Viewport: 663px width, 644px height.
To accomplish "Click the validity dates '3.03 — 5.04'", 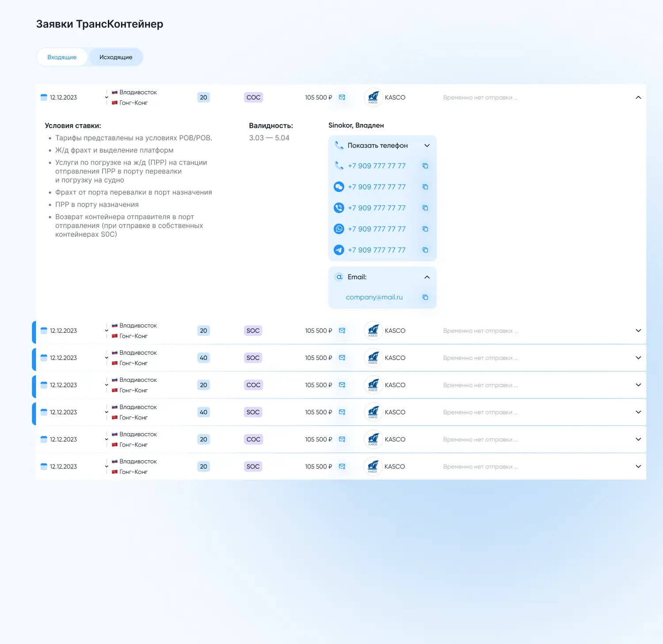I will [269, 138].
